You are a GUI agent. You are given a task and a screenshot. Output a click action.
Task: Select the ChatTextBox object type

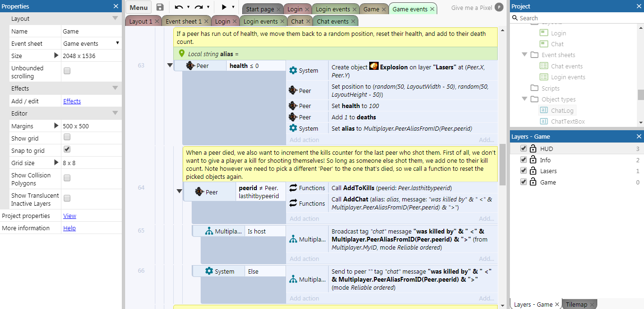click(x=562, y=121)
